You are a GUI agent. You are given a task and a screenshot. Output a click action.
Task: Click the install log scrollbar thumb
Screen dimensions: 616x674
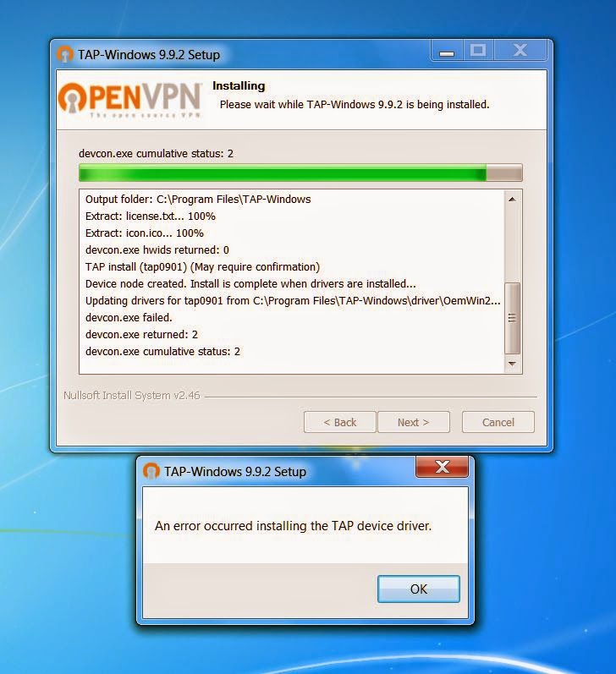pos(512,318)
